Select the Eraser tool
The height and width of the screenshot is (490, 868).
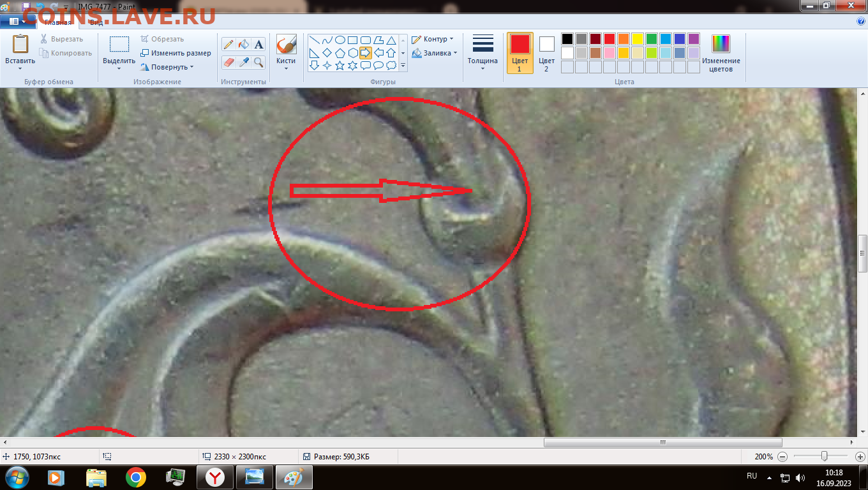coord(228,62)
